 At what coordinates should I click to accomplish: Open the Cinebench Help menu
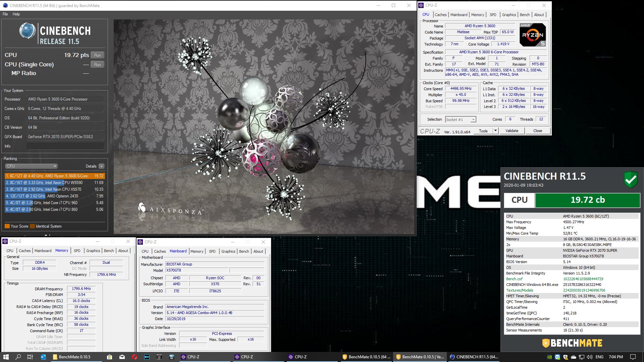pyautogui.click(x=16, y=14)
